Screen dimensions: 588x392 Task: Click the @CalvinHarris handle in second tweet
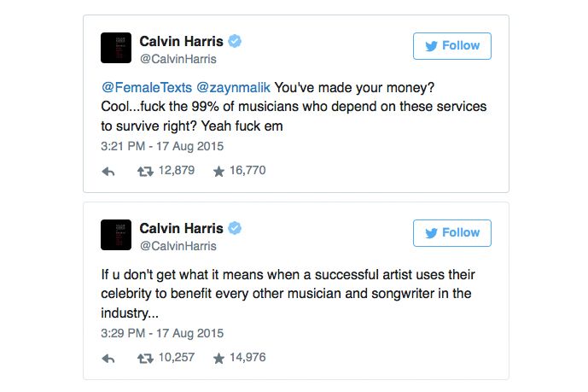(x=178, y=246)
